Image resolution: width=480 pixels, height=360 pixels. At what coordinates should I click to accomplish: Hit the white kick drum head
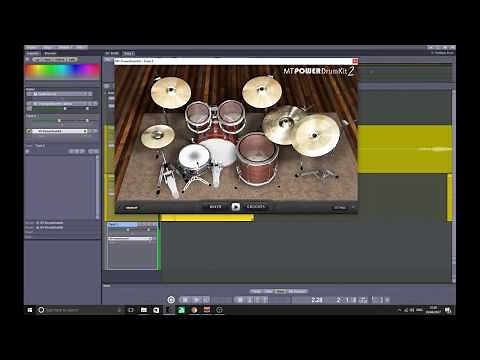[221, 153]
